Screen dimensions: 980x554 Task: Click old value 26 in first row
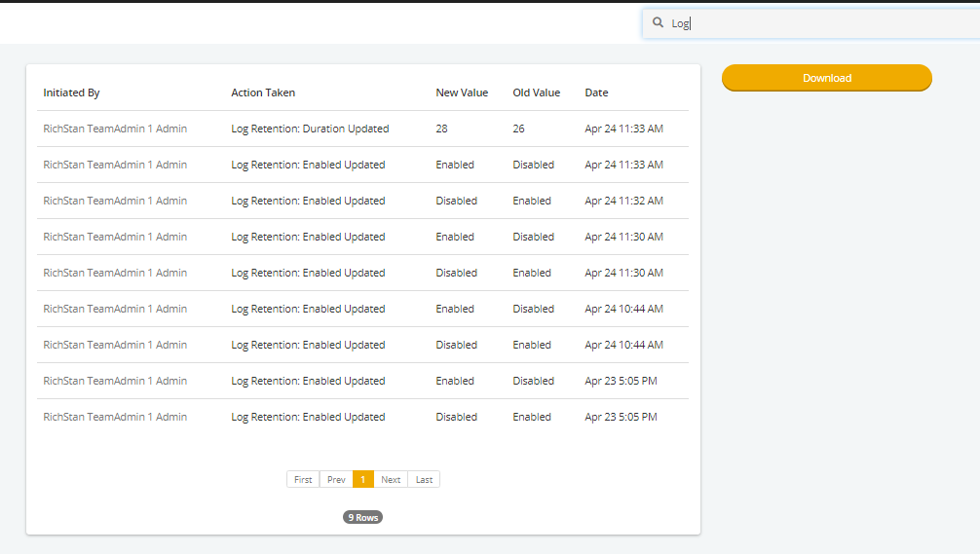(519, 129)
